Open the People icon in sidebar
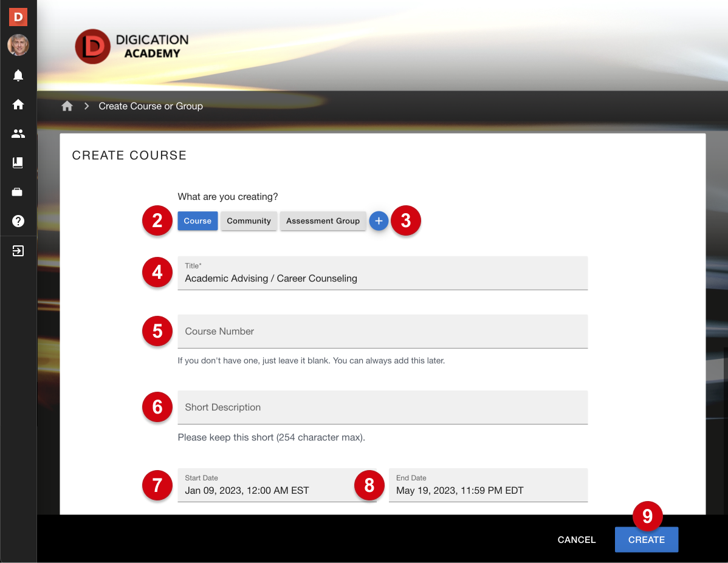The width and height of the screenshot is (728, 563). pyautogui.click(x=18, y=134)
